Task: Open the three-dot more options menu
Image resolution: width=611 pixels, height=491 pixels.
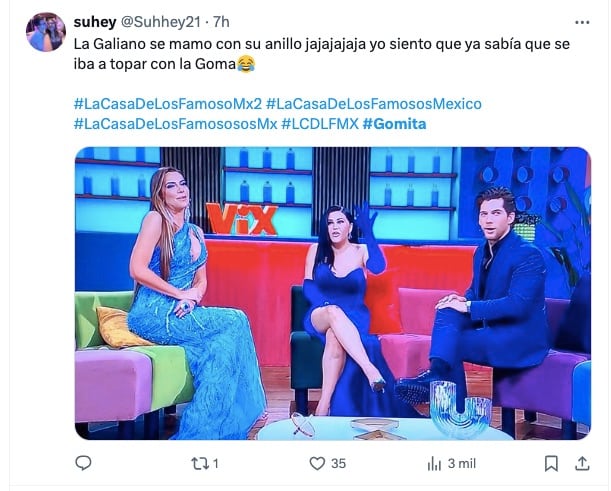Action: pyautogui.click(x=582, y=23)
